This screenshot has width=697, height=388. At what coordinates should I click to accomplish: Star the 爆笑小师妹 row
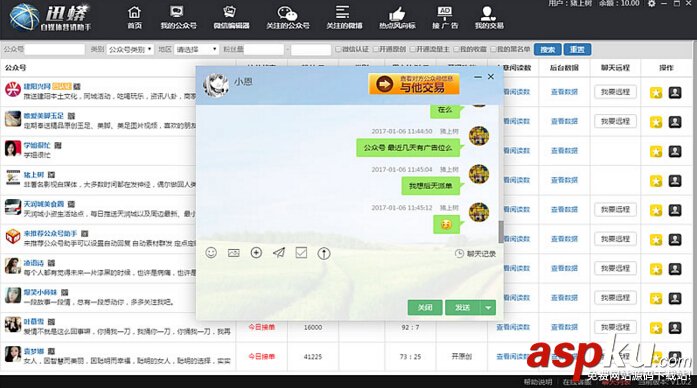tap(656, 298)
